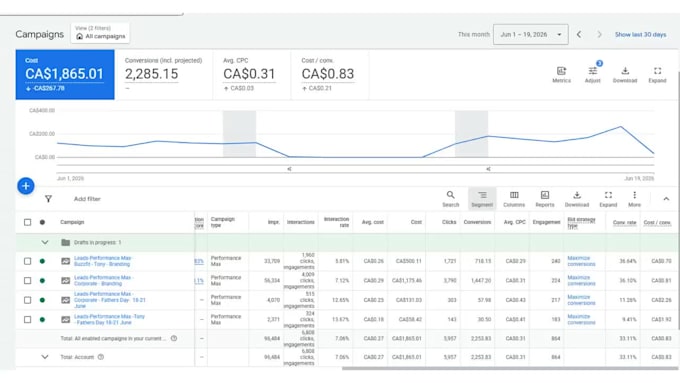Click the first chart range slider handle

(289, 169)
